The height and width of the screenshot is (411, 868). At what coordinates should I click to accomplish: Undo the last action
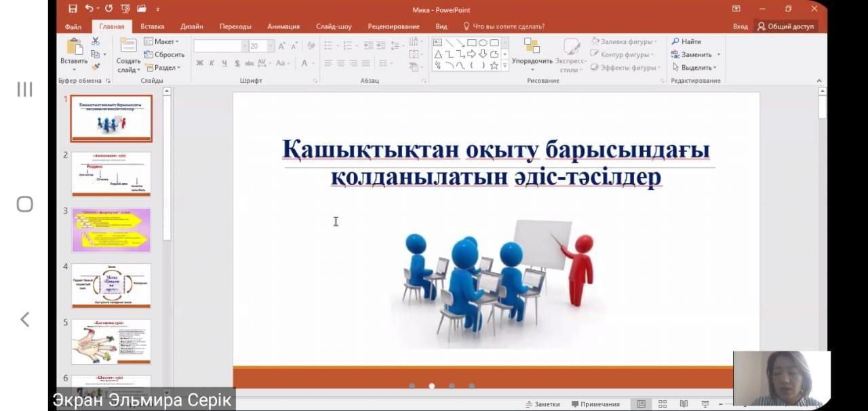click(90, 9)
